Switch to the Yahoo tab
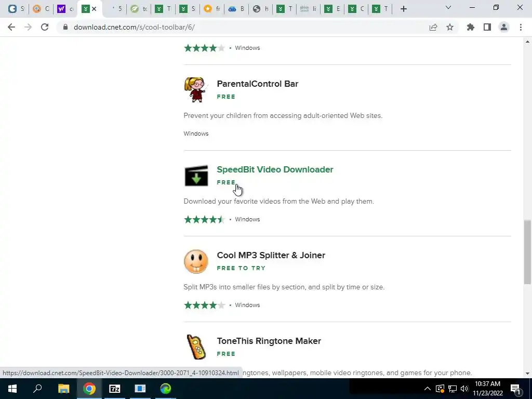The image size is (532, 399). pyautogui.click(x=65, y=9)
